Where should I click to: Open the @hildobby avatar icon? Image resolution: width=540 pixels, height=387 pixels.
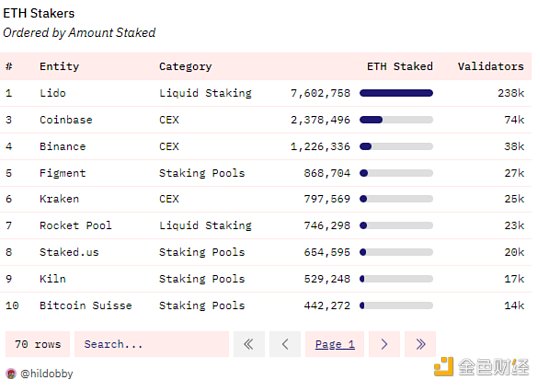pyautogui.click(x=11, y=374)
